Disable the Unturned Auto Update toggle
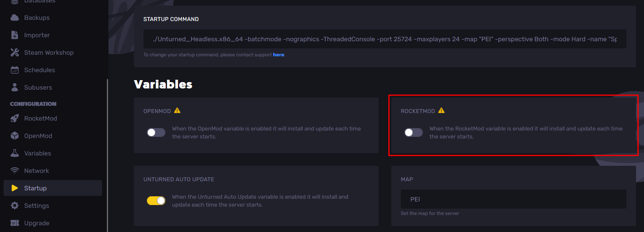Image resolution: width=644 pixels, height=232 pixels. pyautogui.click(x=156, y=201)
